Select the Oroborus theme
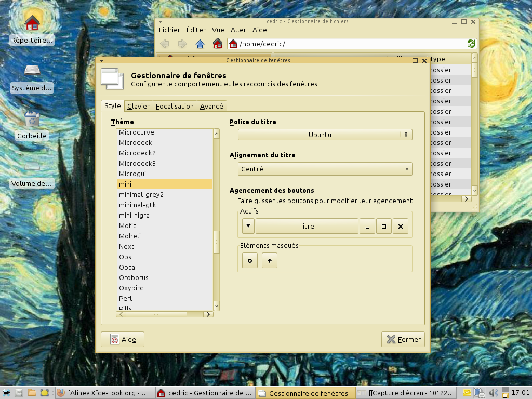The image size is (532, 399). click(x=165, y=277)
